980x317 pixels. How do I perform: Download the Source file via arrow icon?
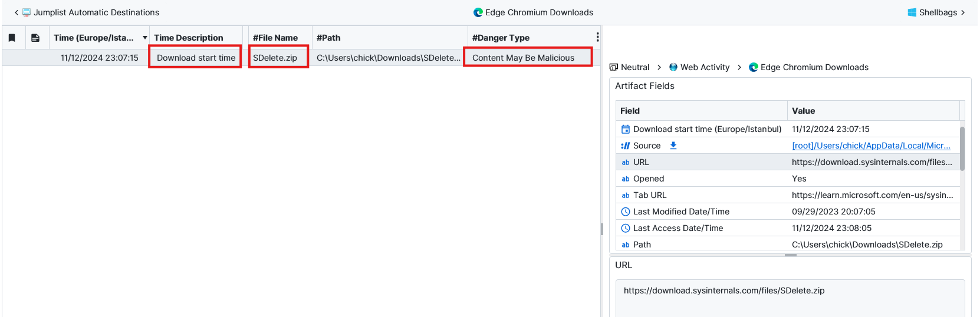pyautogui.click(x=673, y=146)
